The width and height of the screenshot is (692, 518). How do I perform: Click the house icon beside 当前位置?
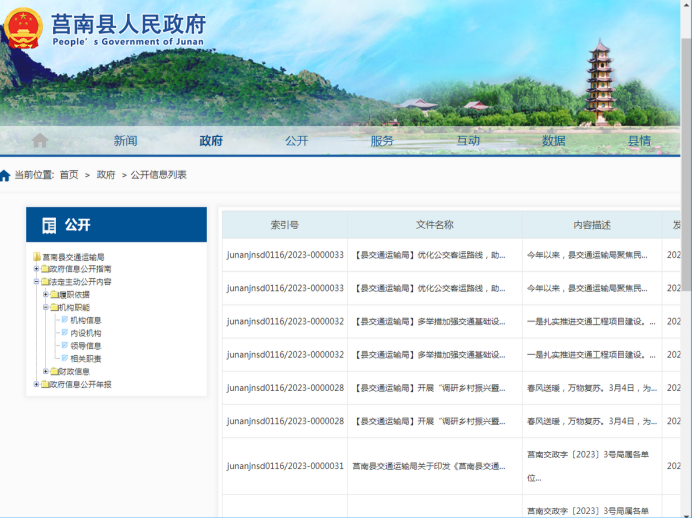[x=6, y=175]
